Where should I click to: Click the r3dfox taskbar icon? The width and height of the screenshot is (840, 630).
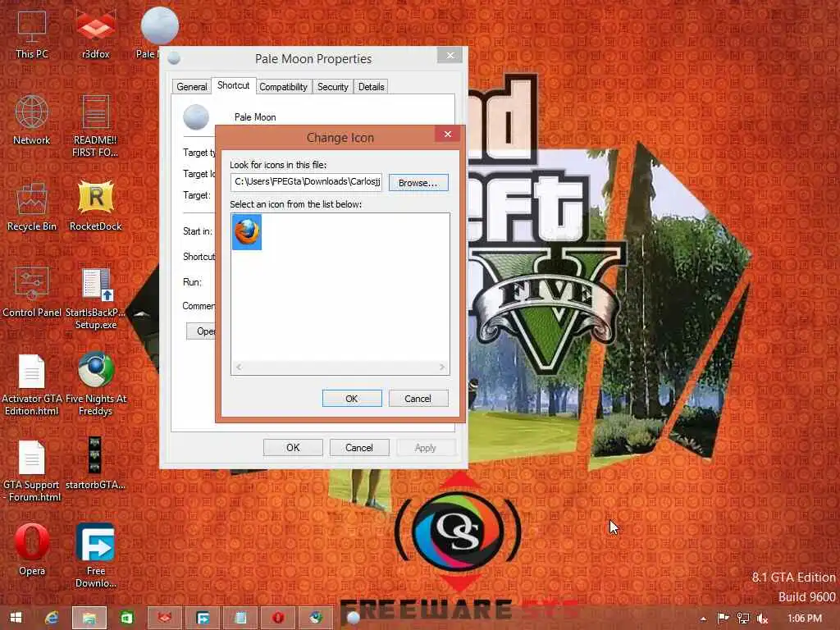point(164,618)
